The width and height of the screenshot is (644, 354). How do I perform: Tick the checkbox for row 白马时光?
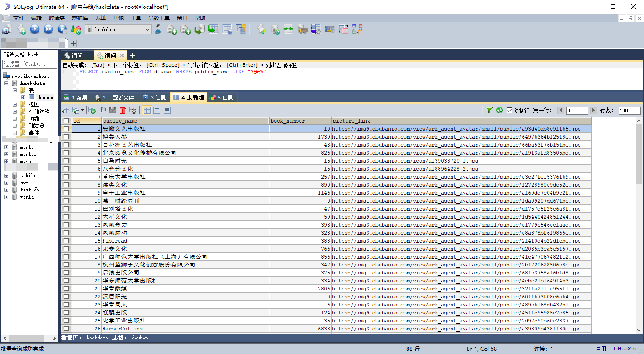66,161
